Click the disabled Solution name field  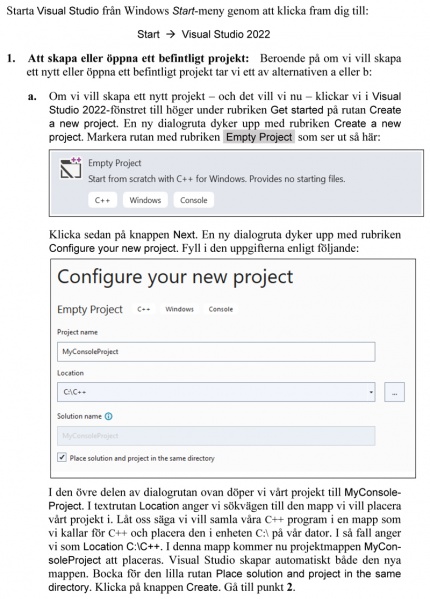click(216, 436)
